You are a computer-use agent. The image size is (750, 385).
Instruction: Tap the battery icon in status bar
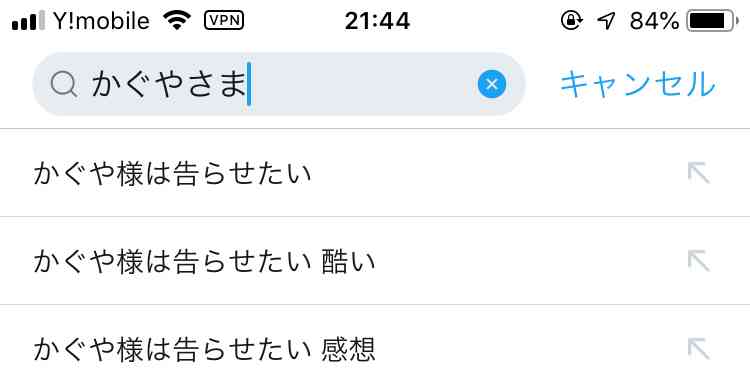tap(713, 21)
